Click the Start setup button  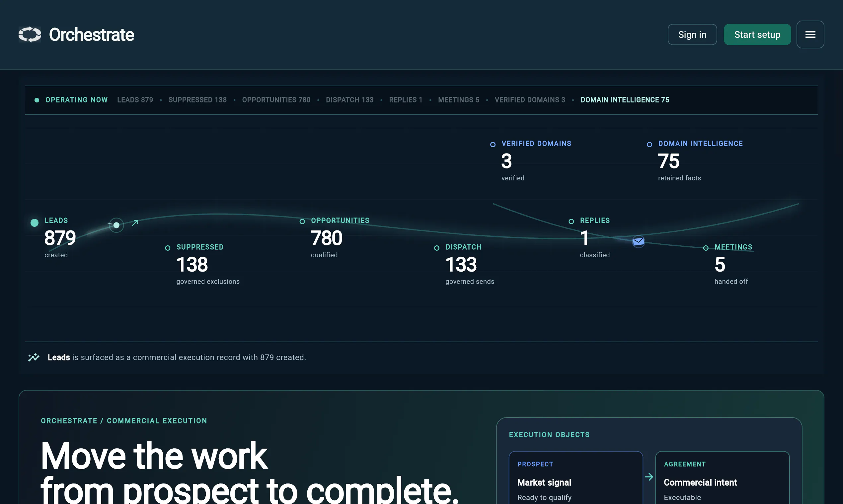coord(757,34)
